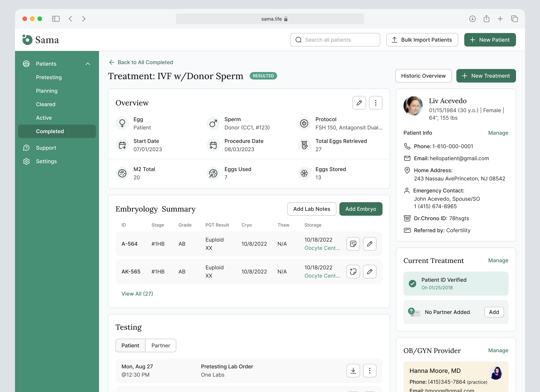Click Bulk Import Patients button
This screenshot has width=540, height=392.
[422, 40]
